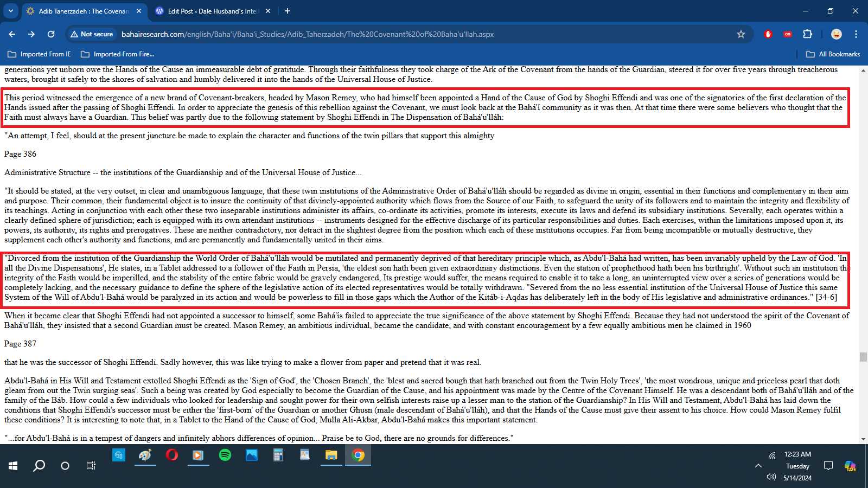This screenshot has height=488, width=868.
Task: Launch Opera browser from the taskbar
Action: click(171, 455)
